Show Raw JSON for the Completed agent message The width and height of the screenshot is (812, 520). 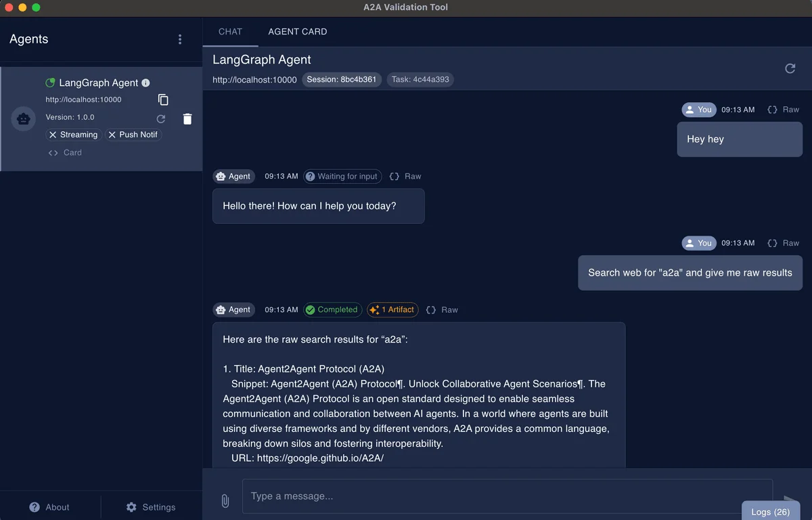[441, 309]
